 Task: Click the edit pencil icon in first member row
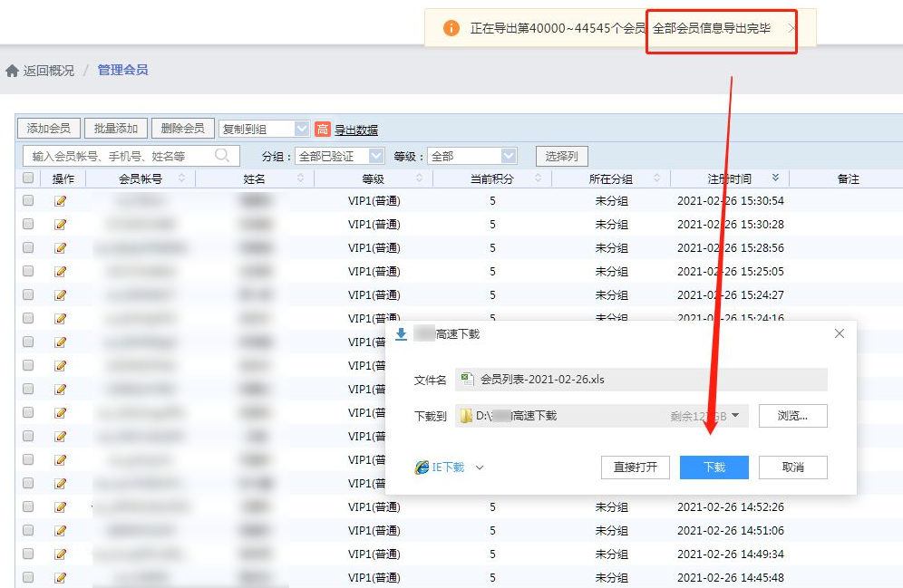[61, 201]
